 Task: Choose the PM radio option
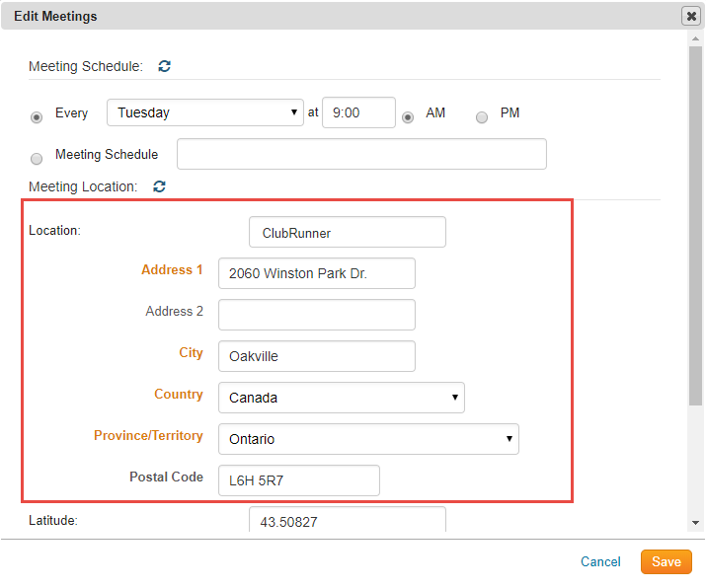(482, 116)
